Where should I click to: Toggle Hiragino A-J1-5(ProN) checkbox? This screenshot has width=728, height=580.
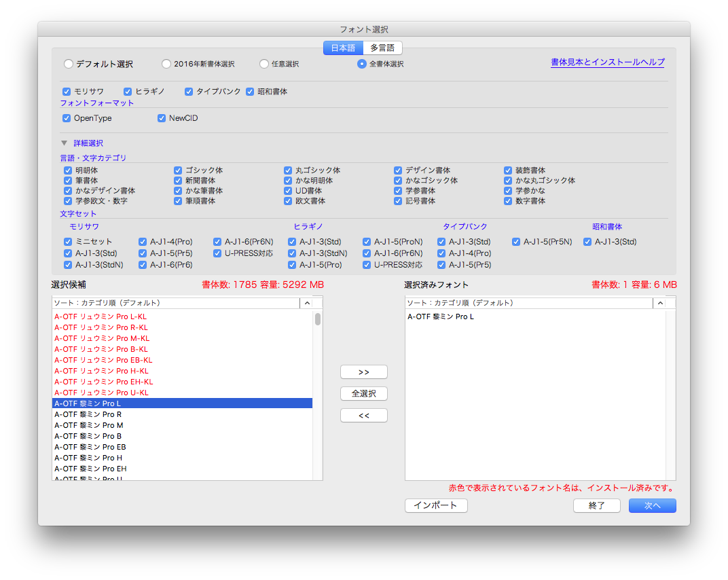click(x=367, y=242)
